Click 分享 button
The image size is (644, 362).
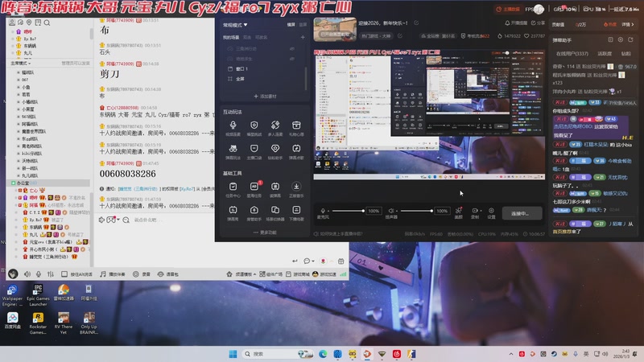538,23
